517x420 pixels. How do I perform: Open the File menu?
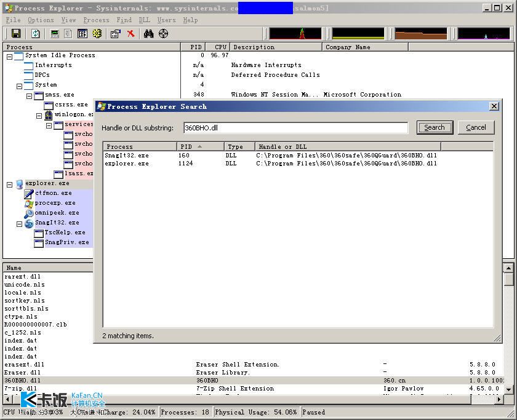13,20
